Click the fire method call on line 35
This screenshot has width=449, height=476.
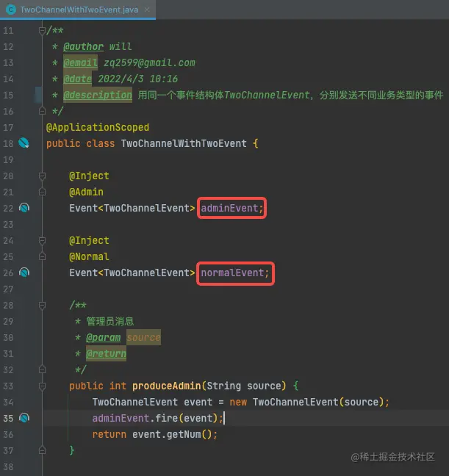pyautogui.click(x=167, y=418)
